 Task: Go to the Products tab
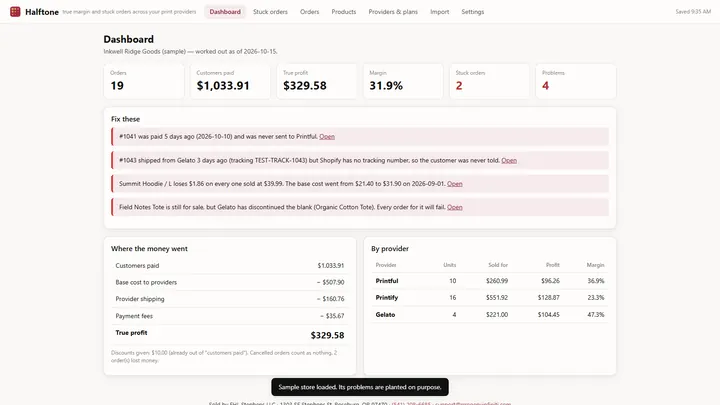[x=343, y=12]
